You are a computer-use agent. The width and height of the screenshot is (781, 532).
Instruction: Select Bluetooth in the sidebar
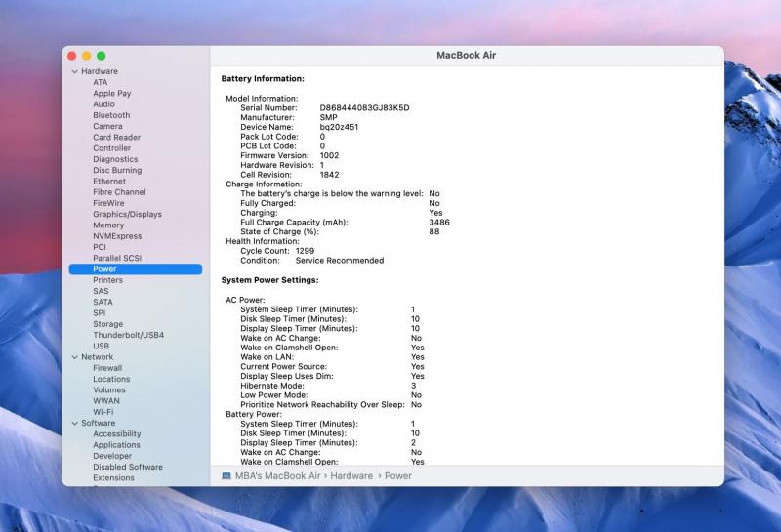111,115
